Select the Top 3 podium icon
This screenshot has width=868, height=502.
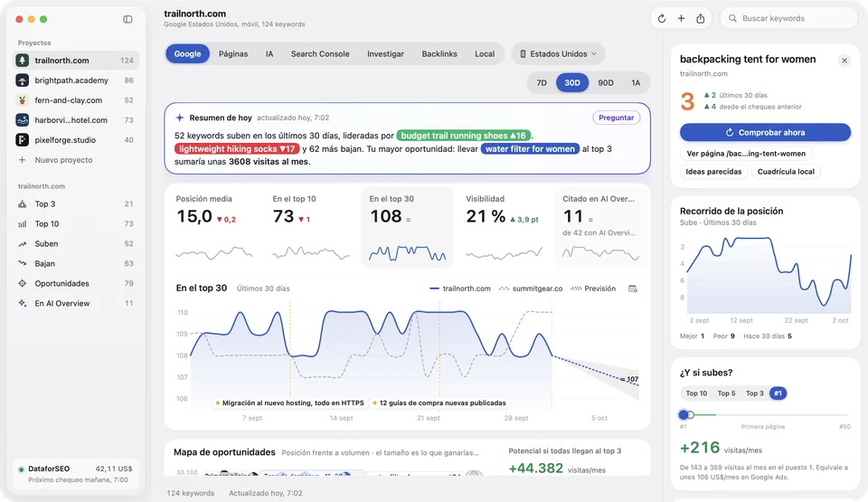(22, 204)
